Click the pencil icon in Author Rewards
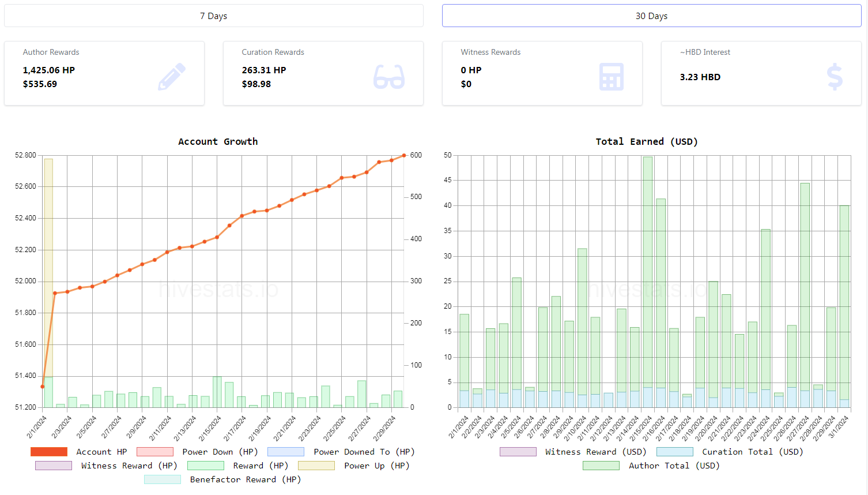The height and width of the screenshot is (495, 868). (172, 77)
